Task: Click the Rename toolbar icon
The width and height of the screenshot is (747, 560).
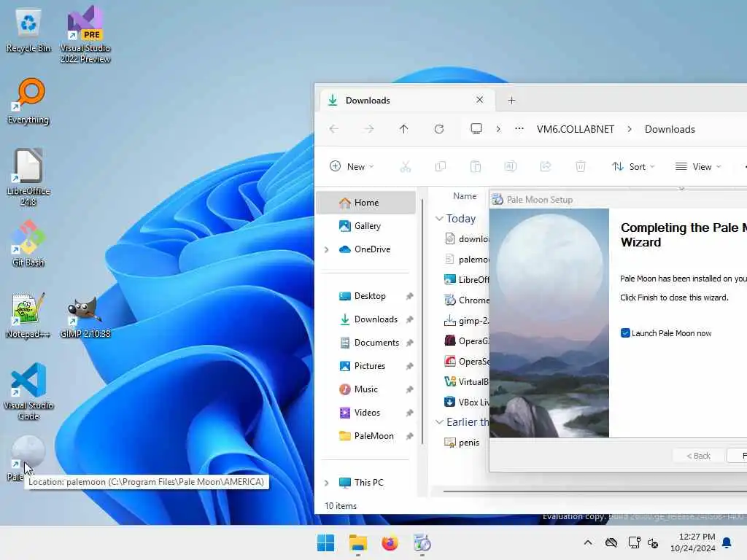Action: [x=510, y=166]
